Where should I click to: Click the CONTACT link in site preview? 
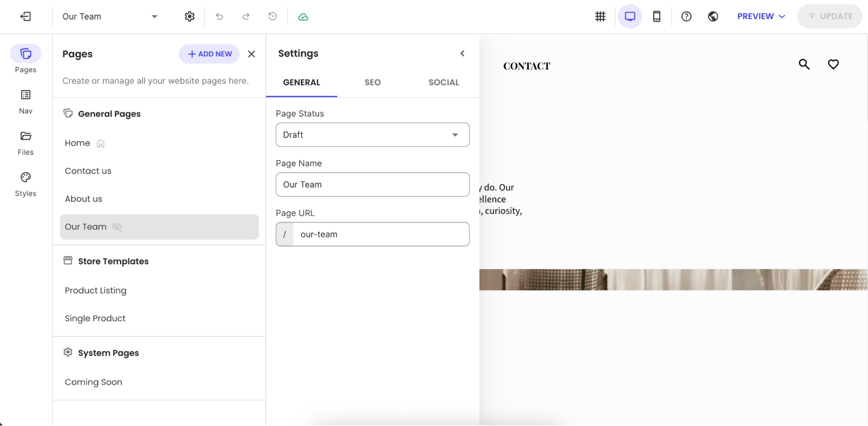[527, 66]
